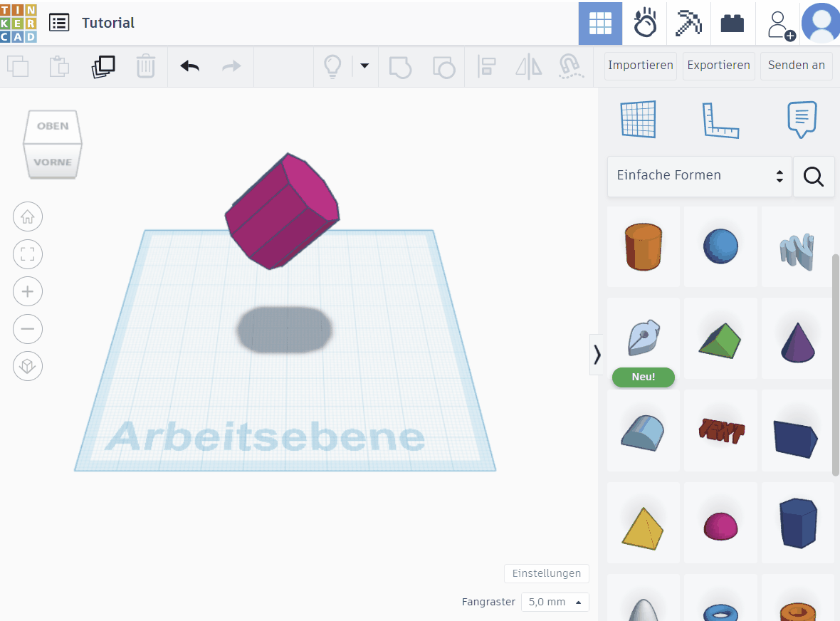Zoom in with the plus button
The width and height of the screenshot is (840, 621).
point(28,291)
